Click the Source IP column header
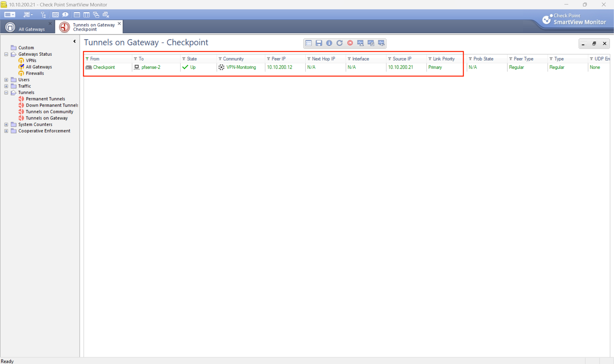The image size is (614, 364). (x=406, y=59)
